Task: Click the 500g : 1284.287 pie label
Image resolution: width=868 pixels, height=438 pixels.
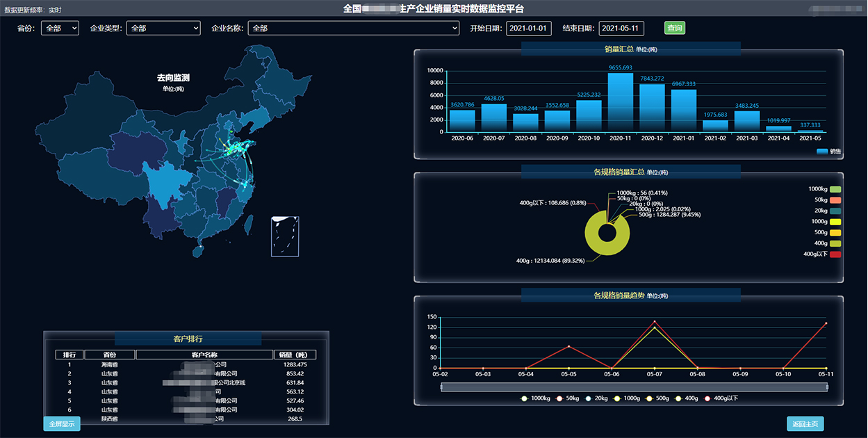Action: [671, 215]
